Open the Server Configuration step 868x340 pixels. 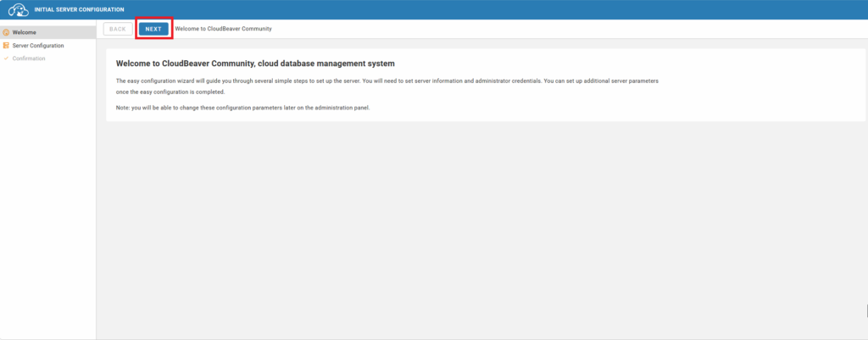coord(48,46)
